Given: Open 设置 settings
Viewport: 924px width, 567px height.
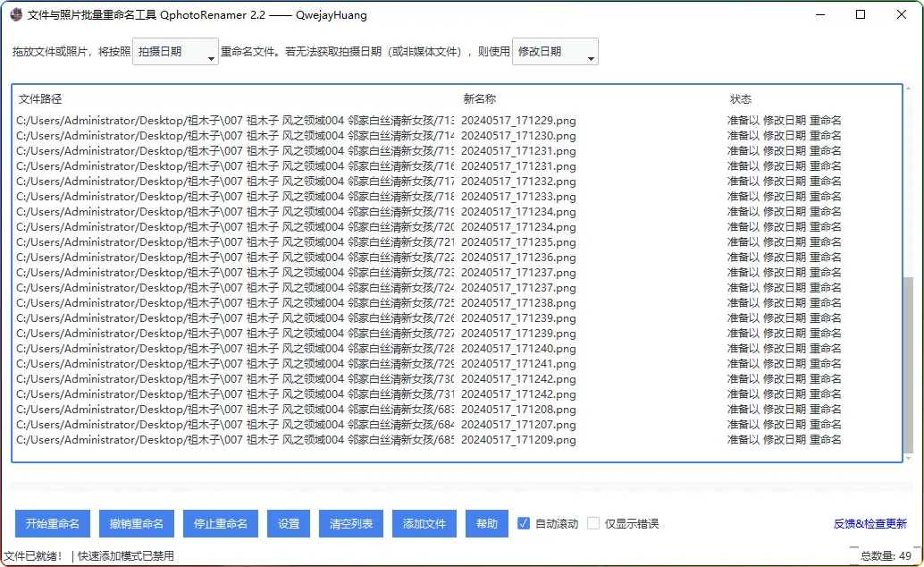Looking at the screenshot, I should pyautogui.click(x=289, y=524).
